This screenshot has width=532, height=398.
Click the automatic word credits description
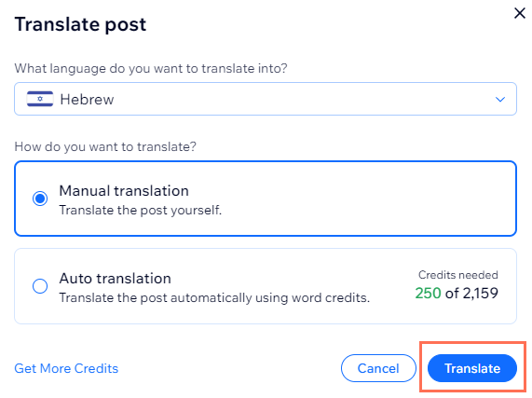coord(214,298)
